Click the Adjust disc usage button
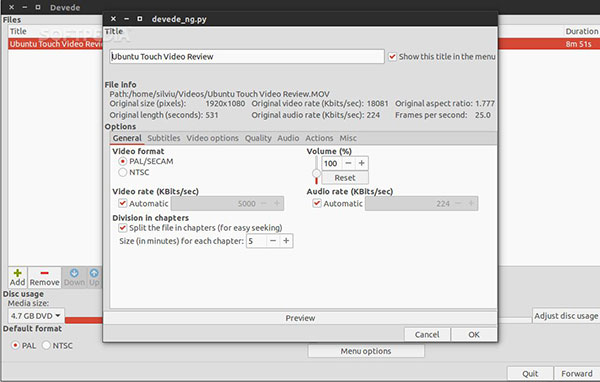 point(566,316)
